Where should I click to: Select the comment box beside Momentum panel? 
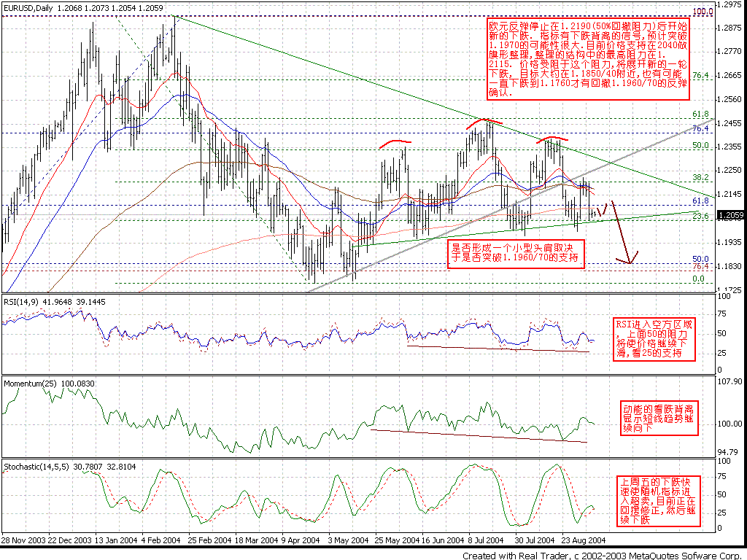659,419
